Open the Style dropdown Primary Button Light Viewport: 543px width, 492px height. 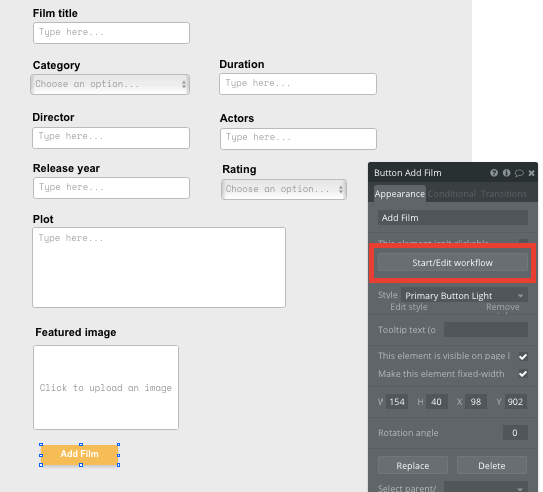pyautogui.click(x=464, y=296)
